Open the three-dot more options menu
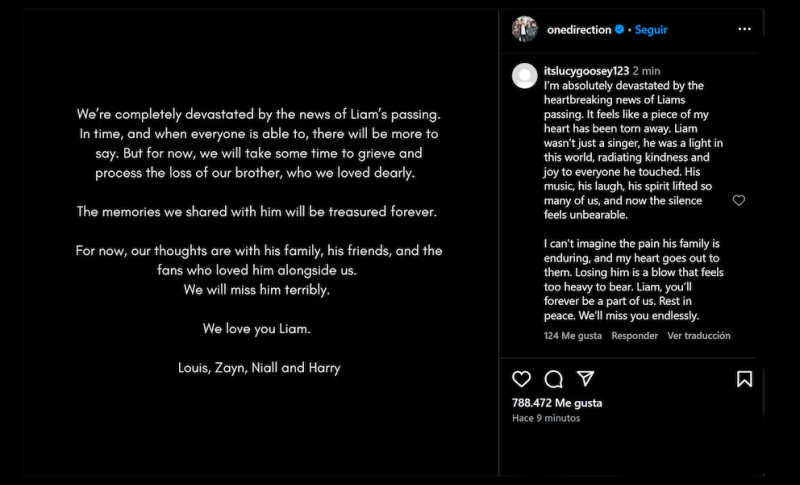 coord(744,30)
